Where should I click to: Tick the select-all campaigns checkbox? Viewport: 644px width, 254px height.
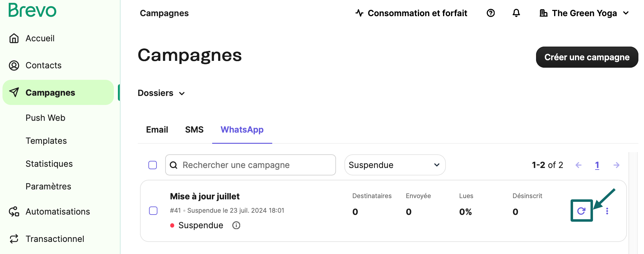152,165
